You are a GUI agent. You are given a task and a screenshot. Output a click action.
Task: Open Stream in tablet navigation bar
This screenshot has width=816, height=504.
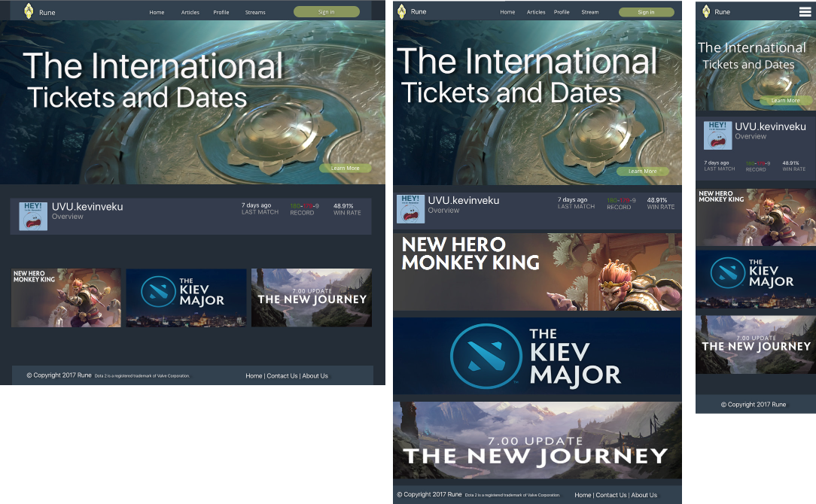590,12
